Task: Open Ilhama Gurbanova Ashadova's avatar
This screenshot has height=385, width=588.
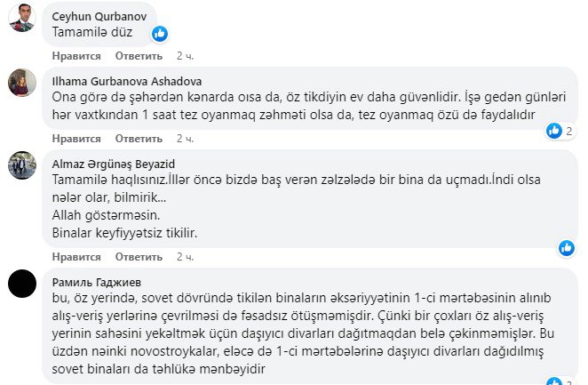Action: (x=21, y=83)
